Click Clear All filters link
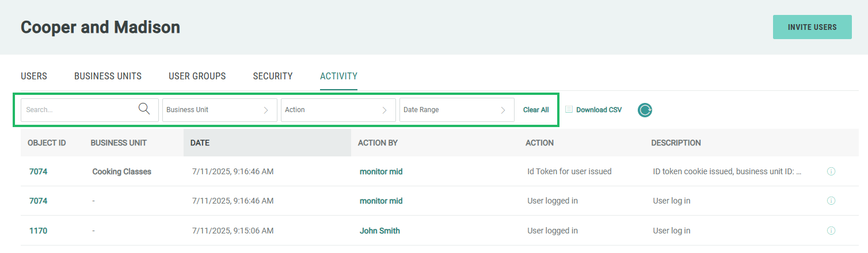Image resolution: width=868 pixels, height=253 pixels. click(x=535, y=110)
